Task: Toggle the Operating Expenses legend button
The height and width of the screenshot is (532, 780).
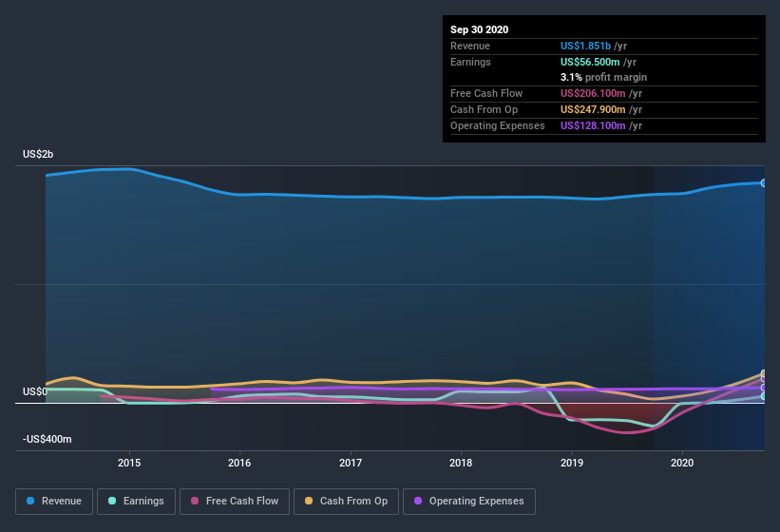Action: (x=469, y=502)
